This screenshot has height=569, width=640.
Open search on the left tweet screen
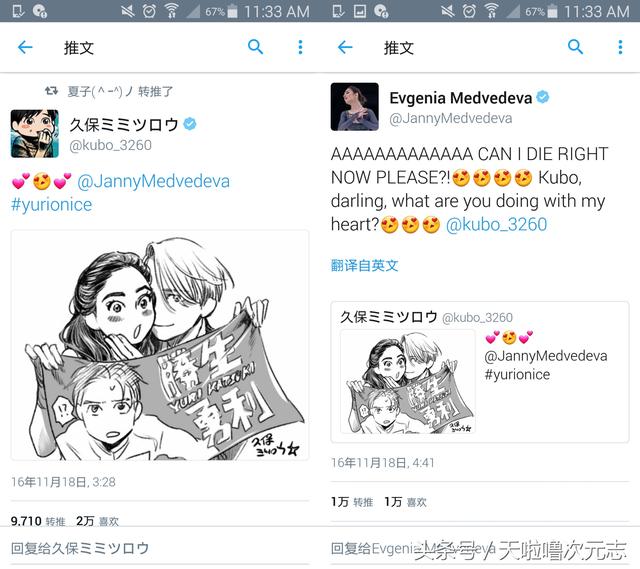(x=256, y=47)
